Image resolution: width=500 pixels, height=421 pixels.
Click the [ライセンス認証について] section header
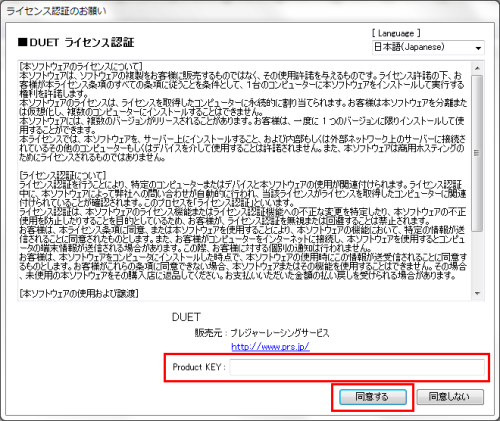pyautogui.click(x=63, y=175)
